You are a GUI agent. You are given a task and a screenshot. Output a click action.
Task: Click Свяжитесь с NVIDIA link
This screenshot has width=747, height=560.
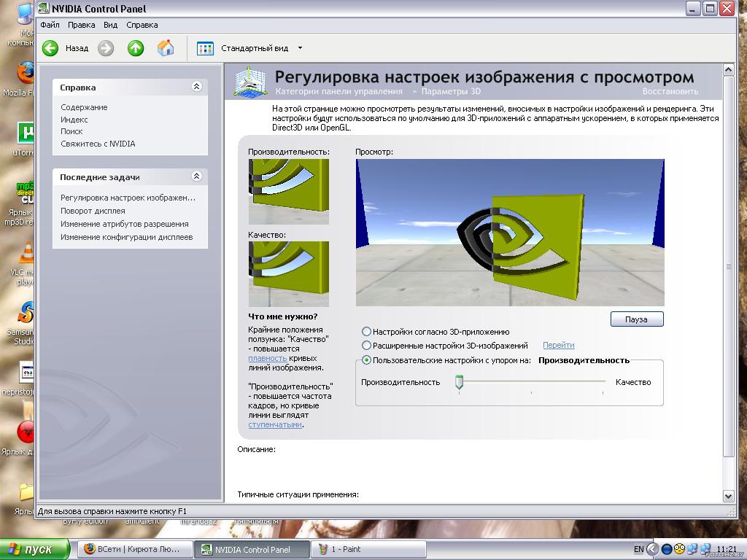(x=98, y=144)
